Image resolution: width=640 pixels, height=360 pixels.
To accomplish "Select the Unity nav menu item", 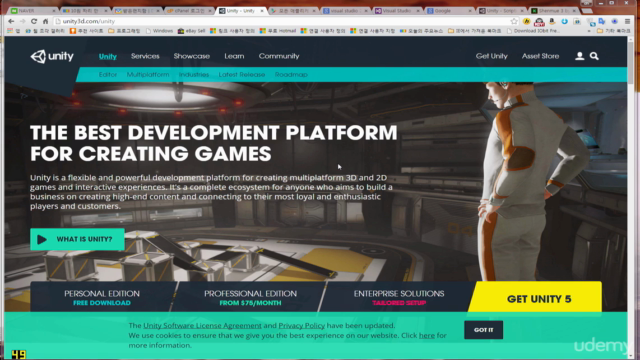I will point(108,56).
